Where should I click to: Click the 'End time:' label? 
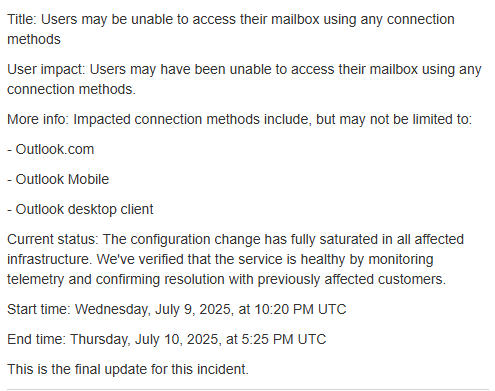(x=37, y=339)
